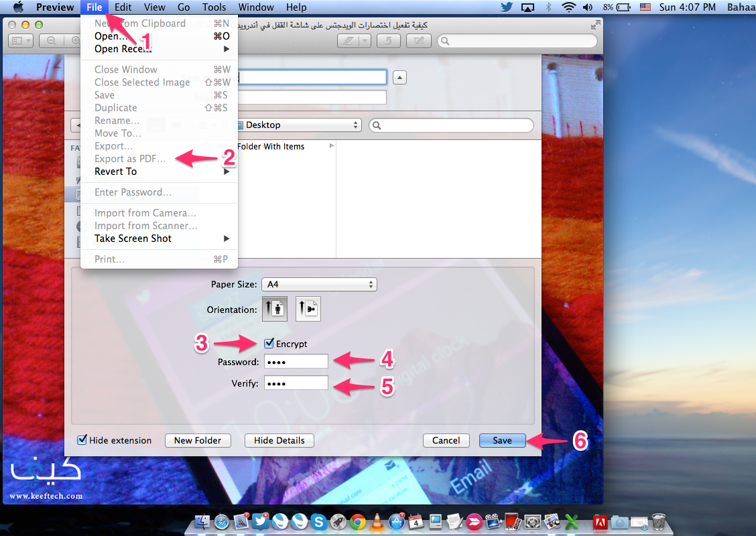Open the Twitter app in the dock
The width and height of the screenshot is (756, 536).
point(261,521)
